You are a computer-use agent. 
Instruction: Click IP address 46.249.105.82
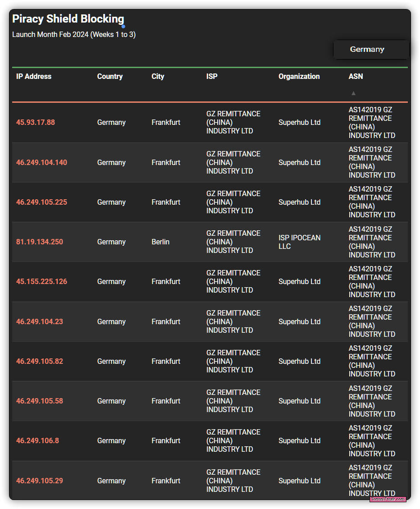pyautogui.click(x=40, y=361)
